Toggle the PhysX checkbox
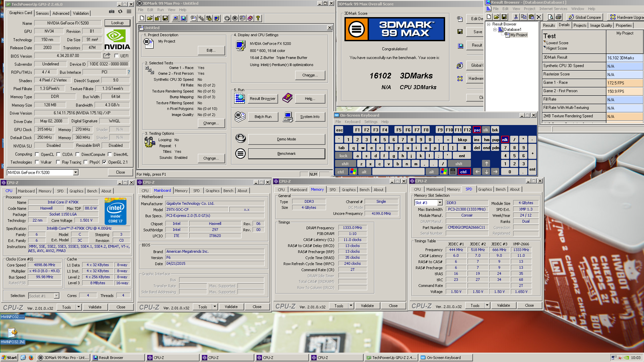This screenshot has width=644, height=362. point(86,162)
